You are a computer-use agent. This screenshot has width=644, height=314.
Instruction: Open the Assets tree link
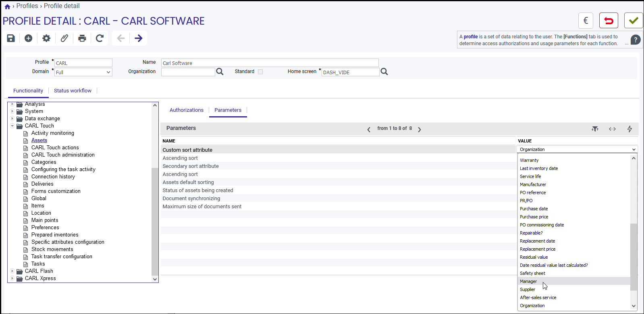[39, 140]
